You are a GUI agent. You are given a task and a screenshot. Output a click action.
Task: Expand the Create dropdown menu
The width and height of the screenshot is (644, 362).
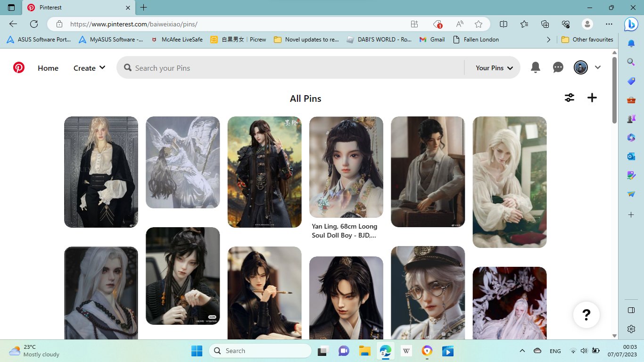89,68
